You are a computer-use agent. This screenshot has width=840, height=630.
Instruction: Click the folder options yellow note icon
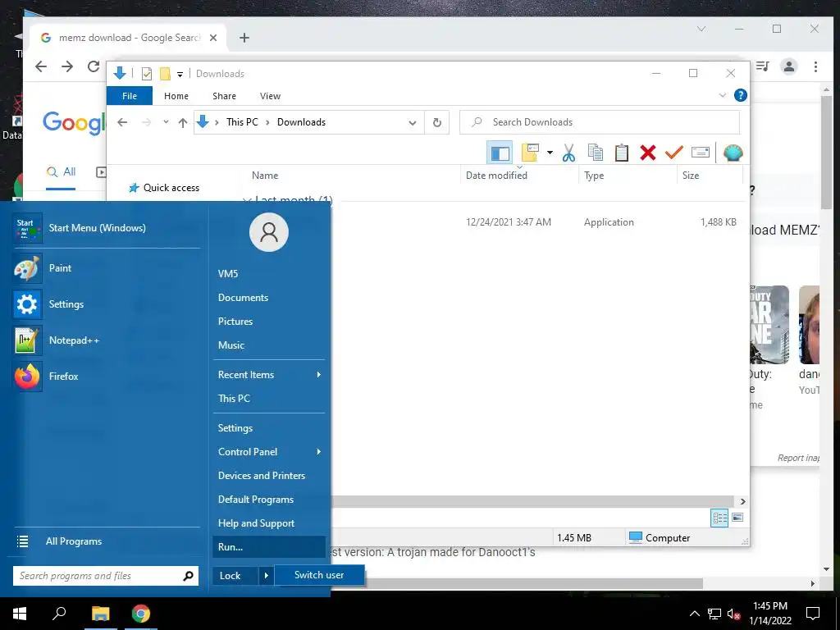coord(530,153)
